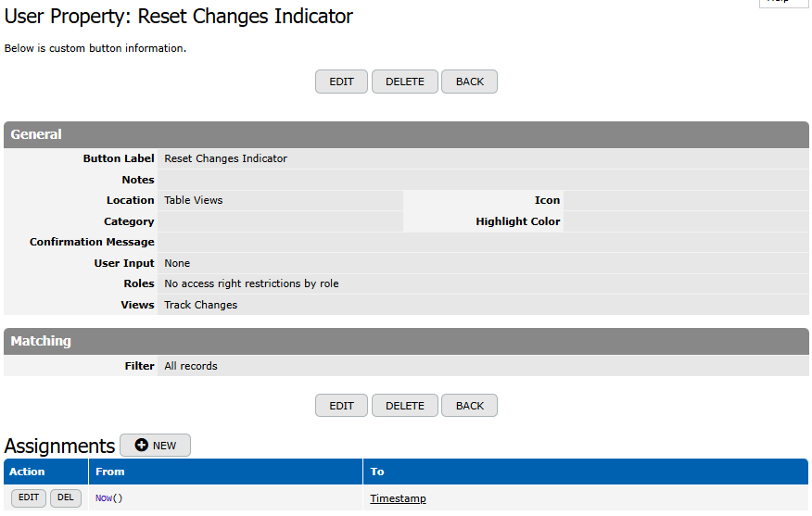Viewport: 812px width, 516px height.
Task: Click the All records filter value
Action: pos(191,366)
